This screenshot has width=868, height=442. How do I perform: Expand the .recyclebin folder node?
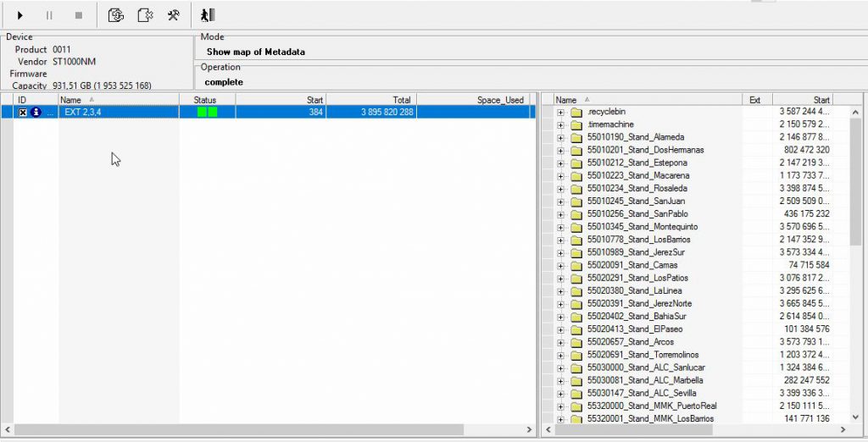click(560, 112)
